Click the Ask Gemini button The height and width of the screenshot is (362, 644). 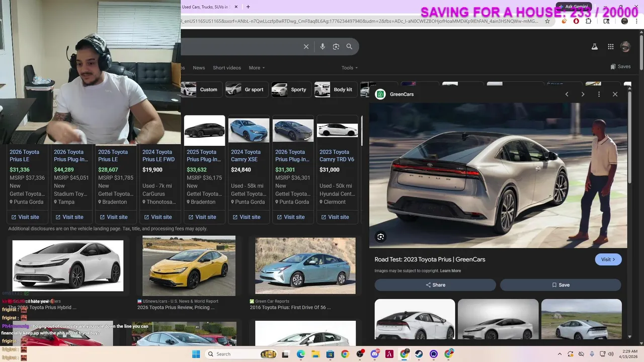tap(574, 7)
